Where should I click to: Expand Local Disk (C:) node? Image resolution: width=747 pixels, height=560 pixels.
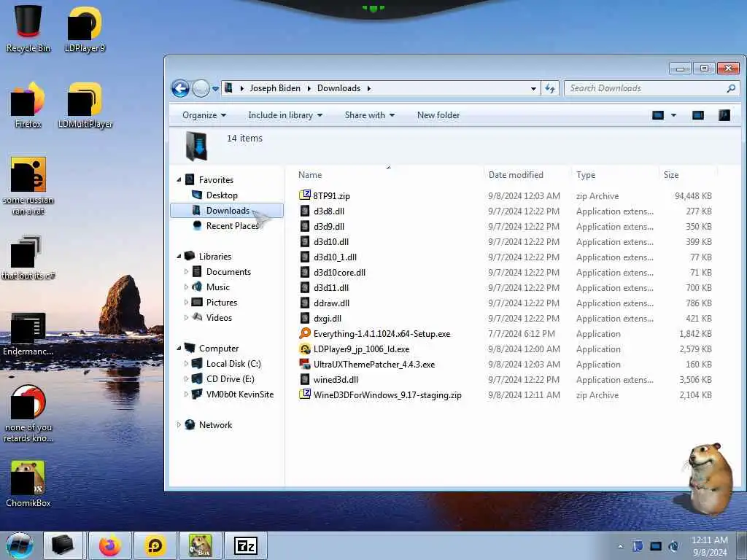(186, 363)
